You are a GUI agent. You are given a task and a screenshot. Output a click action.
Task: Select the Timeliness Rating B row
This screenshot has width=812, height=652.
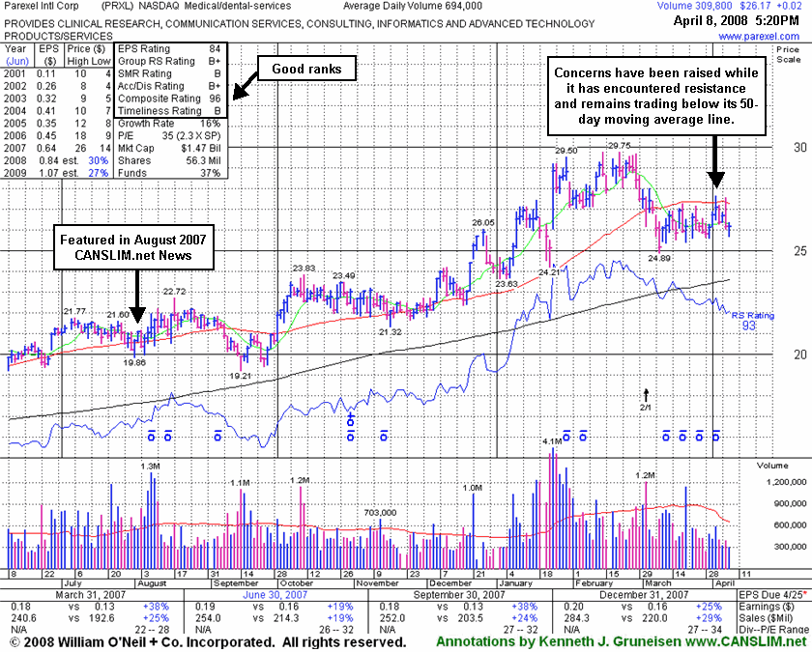pos(169,111)
